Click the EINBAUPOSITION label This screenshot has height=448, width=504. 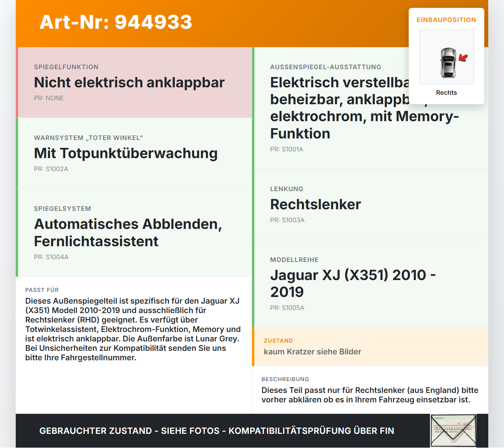447,20
